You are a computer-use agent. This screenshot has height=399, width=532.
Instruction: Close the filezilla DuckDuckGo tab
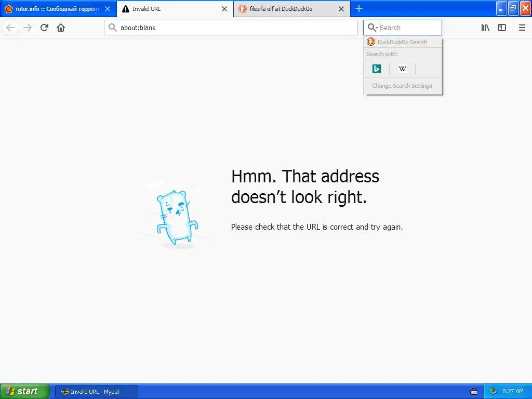click(x=341, y=9)
